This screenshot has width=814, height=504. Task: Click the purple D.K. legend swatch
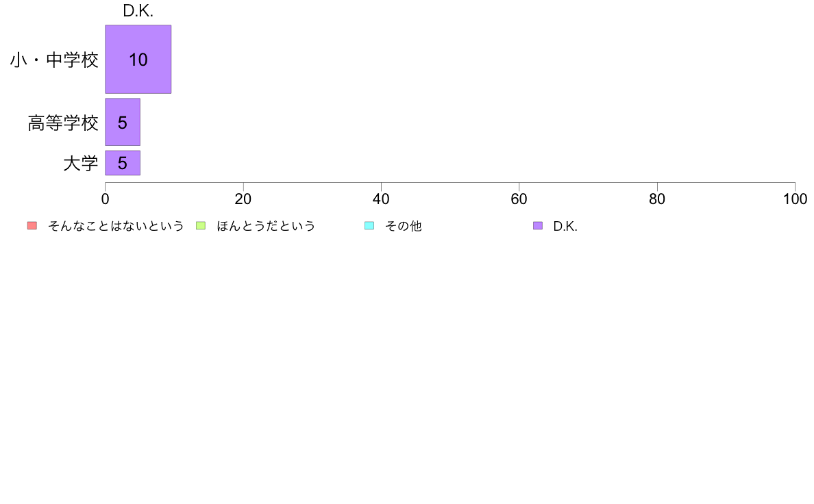[x=538, y=226]
